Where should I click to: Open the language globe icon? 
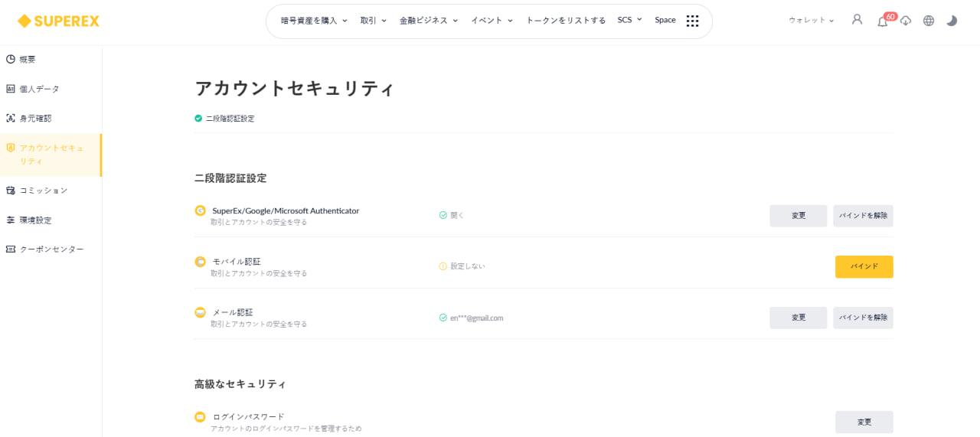pos(929,21)
